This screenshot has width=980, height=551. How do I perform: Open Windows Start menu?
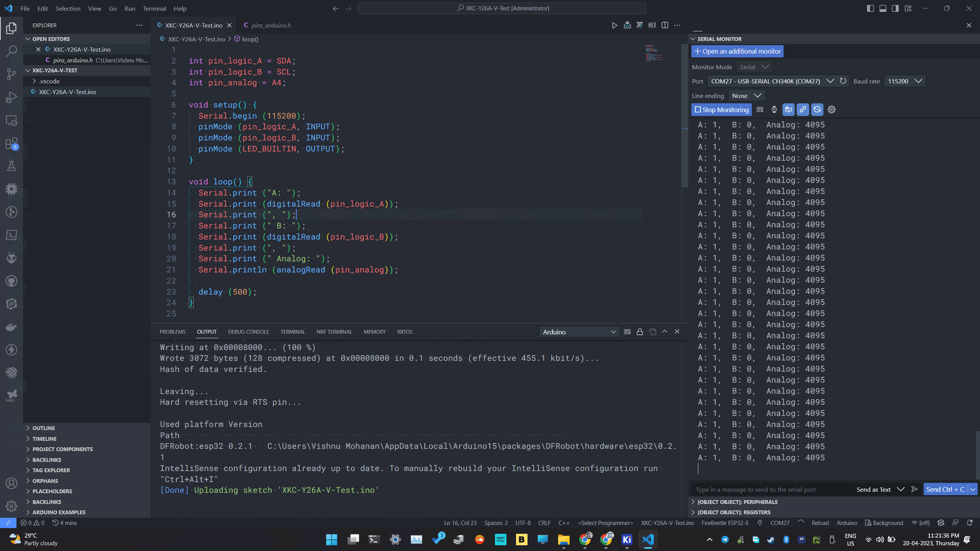[332, 540]
